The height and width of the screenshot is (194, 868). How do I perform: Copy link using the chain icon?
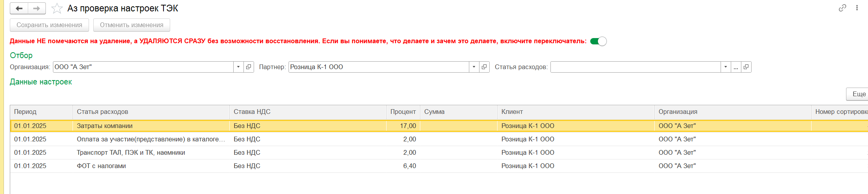coord(842,8)
